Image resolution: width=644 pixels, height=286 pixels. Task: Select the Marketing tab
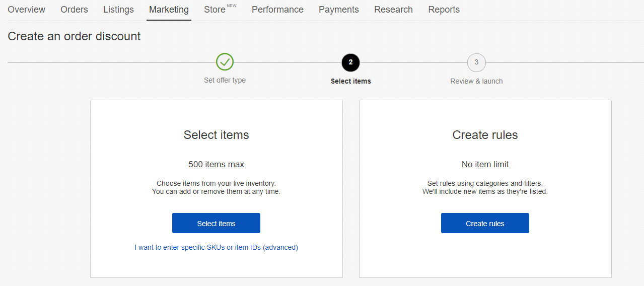169,10
